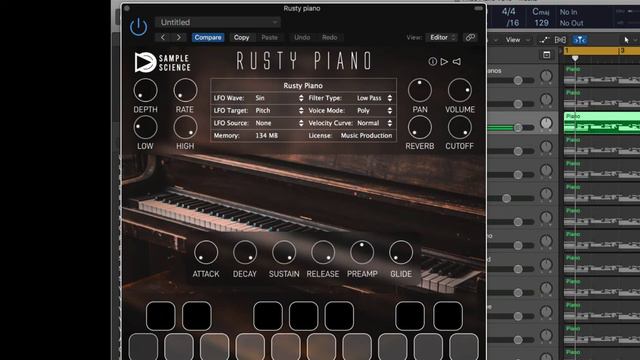Click the playhead marker in ruler

[575, 58]
